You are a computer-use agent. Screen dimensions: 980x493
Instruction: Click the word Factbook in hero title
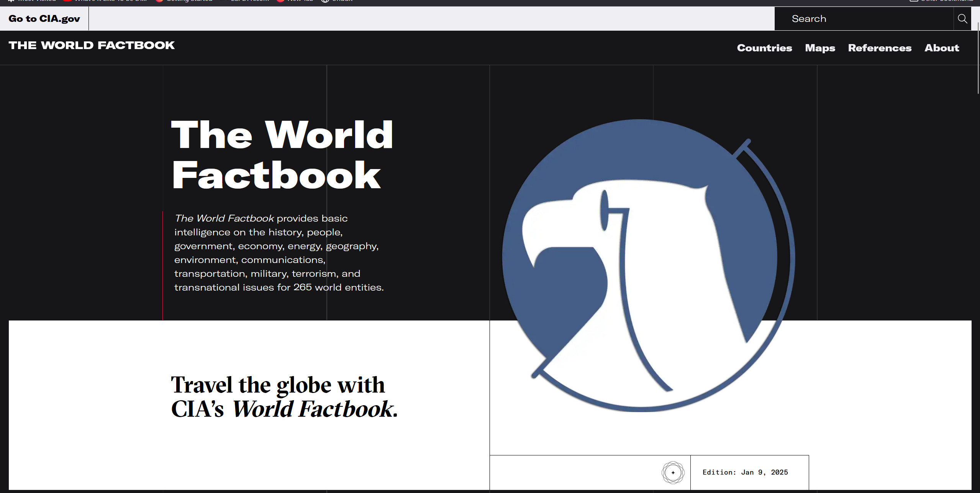pyautogui.click(x=276, y=175)
